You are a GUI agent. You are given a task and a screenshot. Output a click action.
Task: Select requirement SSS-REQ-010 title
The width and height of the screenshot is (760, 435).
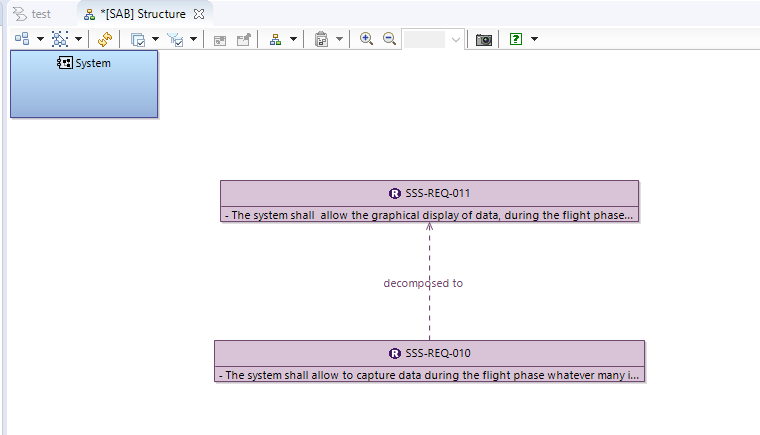438,353
